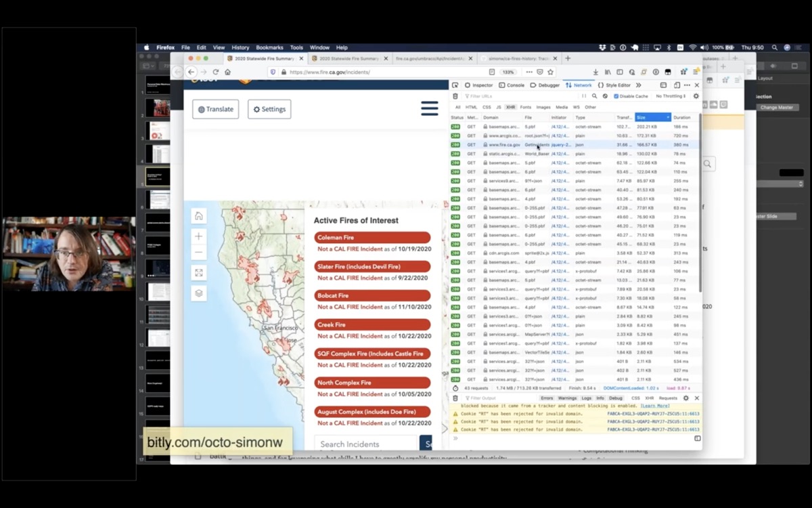Toggle the Images request filter
812x508 pixels.
click(x=543, y=107)
